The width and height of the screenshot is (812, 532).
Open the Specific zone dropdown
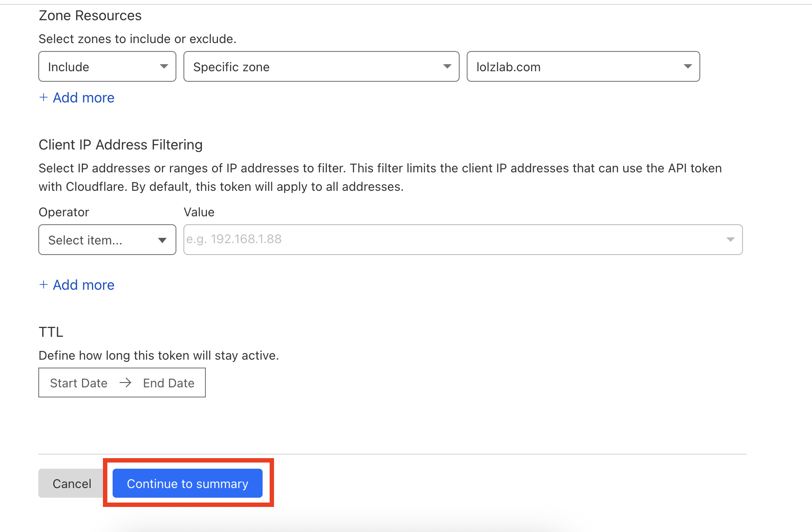[x=322, y=66]
